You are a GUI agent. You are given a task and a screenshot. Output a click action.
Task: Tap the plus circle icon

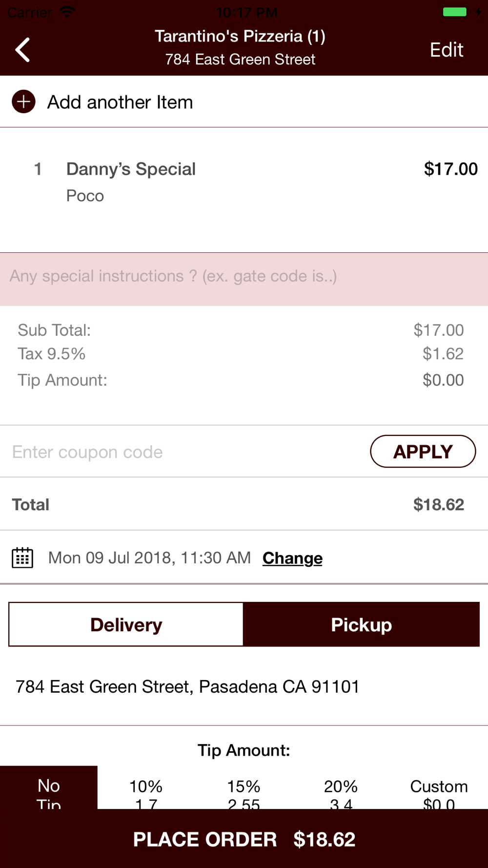point(23,102)
